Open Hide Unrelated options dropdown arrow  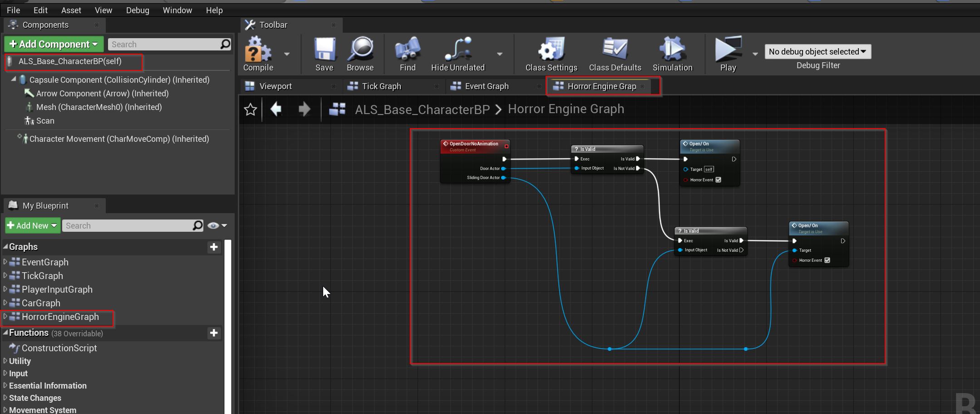tap(500, 54)
